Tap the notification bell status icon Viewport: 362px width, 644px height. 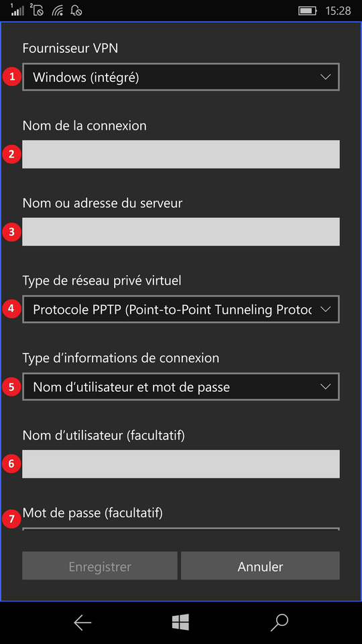76,10
